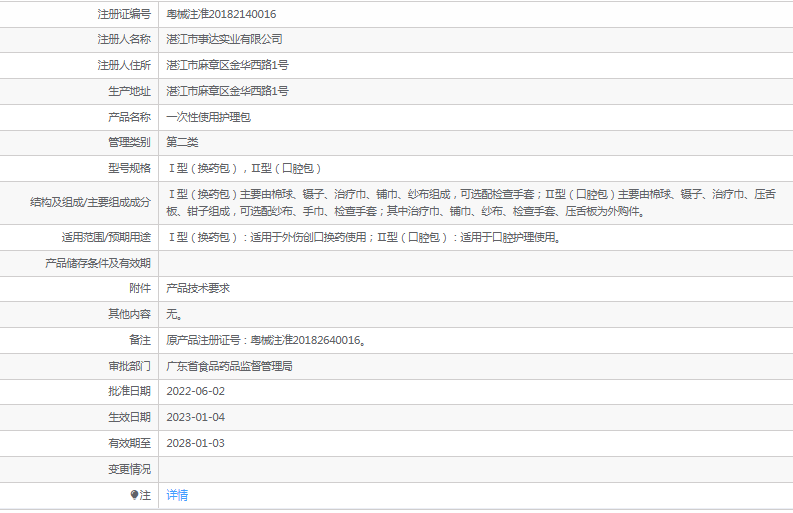
Task: Click the 适用范围/预期用途 label
Action: click(106, 238)
